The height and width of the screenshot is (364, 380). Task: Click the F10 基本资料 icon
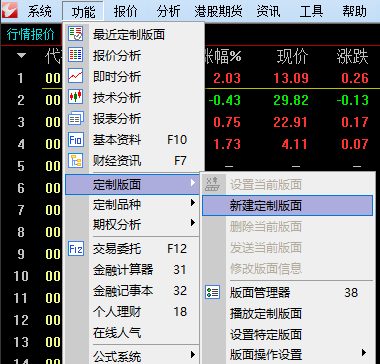click(x=75, y=140)
